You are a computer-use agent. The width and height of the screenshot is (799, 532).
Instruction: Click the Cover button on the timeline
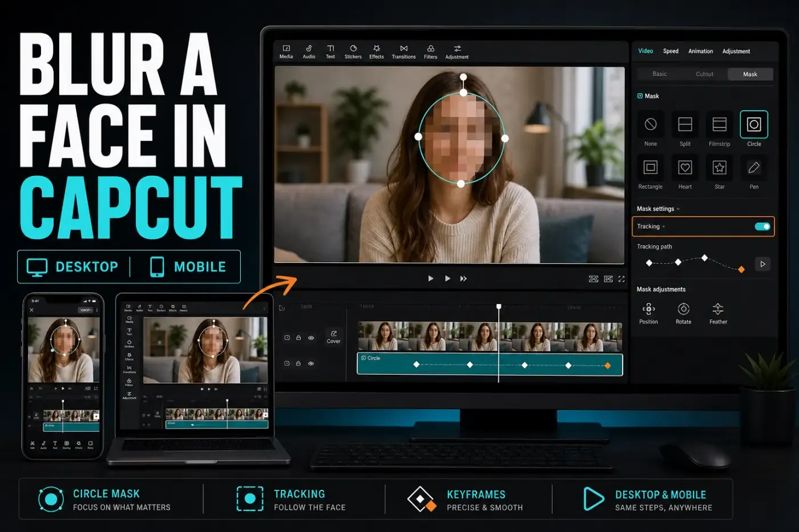(333, 337)
